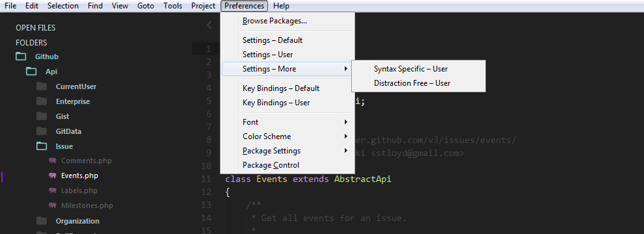Open Comments.php in the sidebar
This screenshot has width=644, height=234.
(87, 161)
